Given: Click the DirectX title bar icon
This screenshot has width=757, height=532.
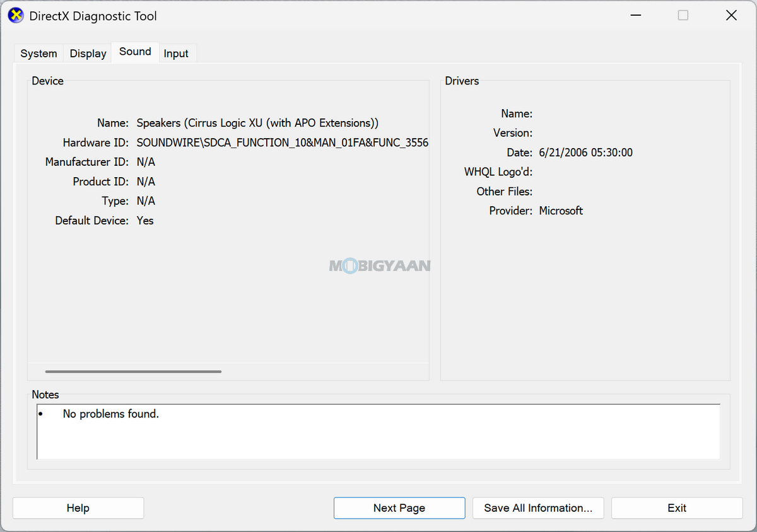Looking at the screenshot, I should (x=16, y=16).
